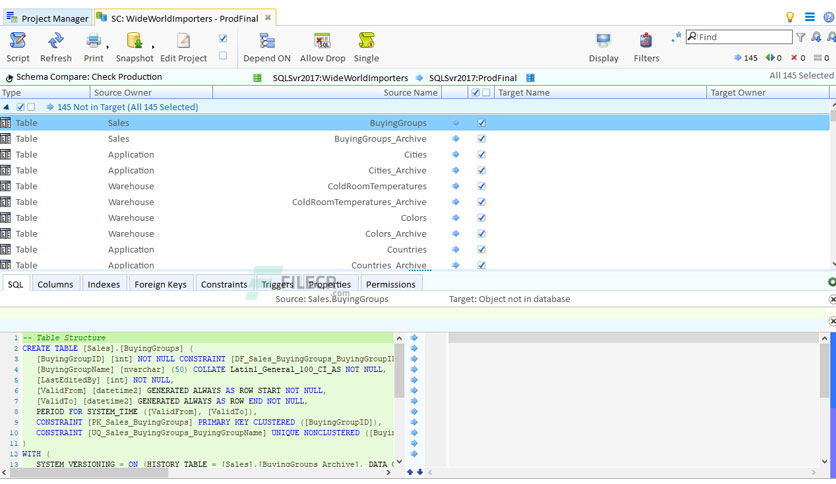The height and width of the screenshot is (484, 836).
Task: Open the Columns tab
Action: pos(55,284)
